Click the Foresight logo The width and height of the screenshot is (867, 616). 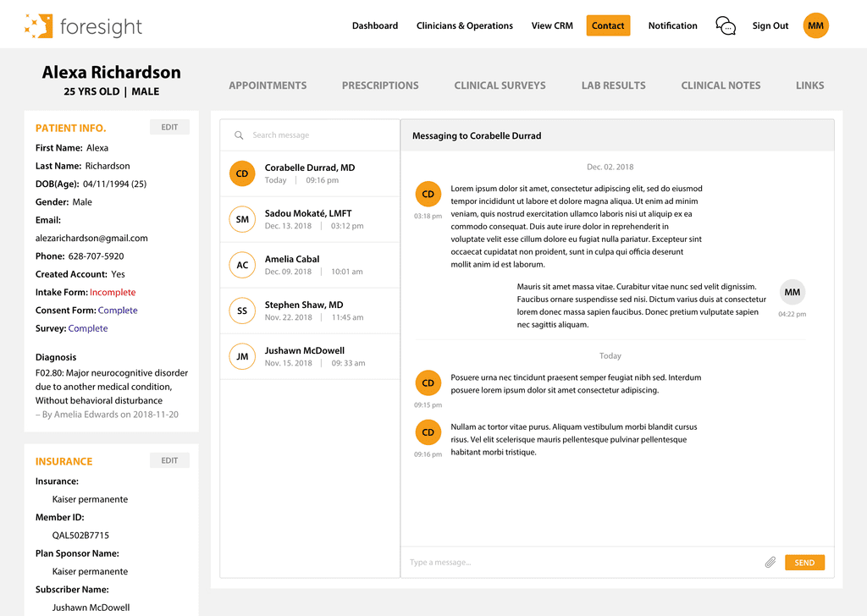(x=82, y=26)
